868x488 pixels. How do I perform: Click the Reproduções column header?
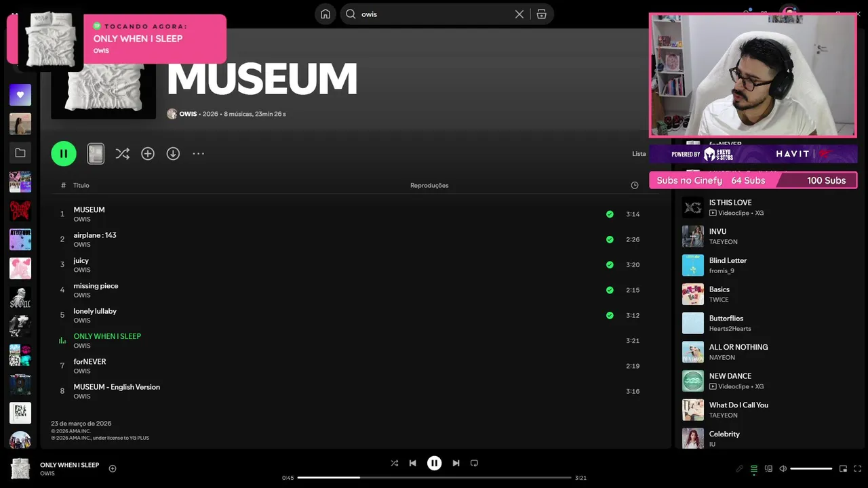[429, 186]
